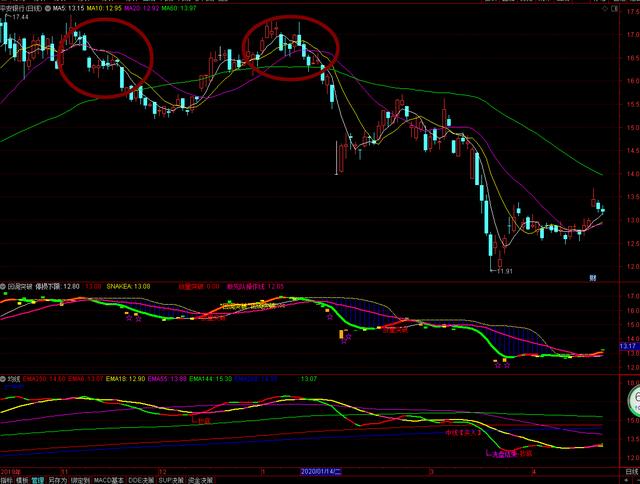Image resolution: width=640 pixels, height=484 pixels.
Task: Click the 爆损下限: 12.80 label
Action: coord(58,286)
